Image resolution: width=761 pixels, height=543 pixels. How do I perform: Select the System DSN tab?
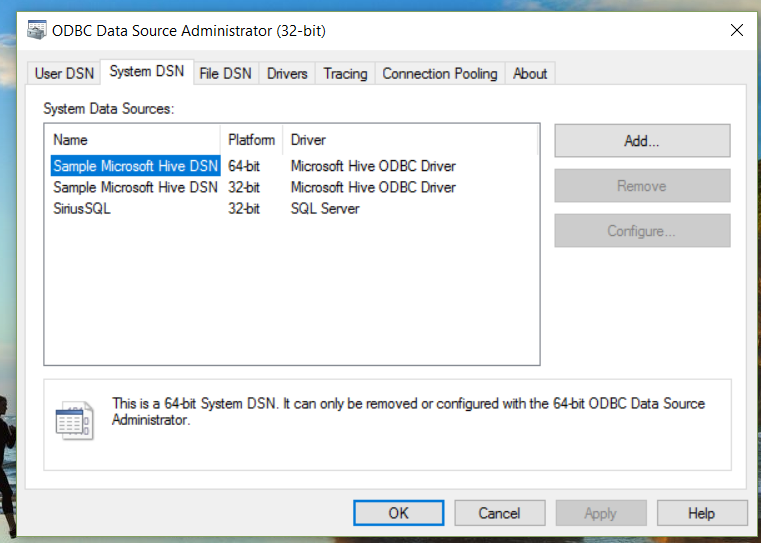146,72
